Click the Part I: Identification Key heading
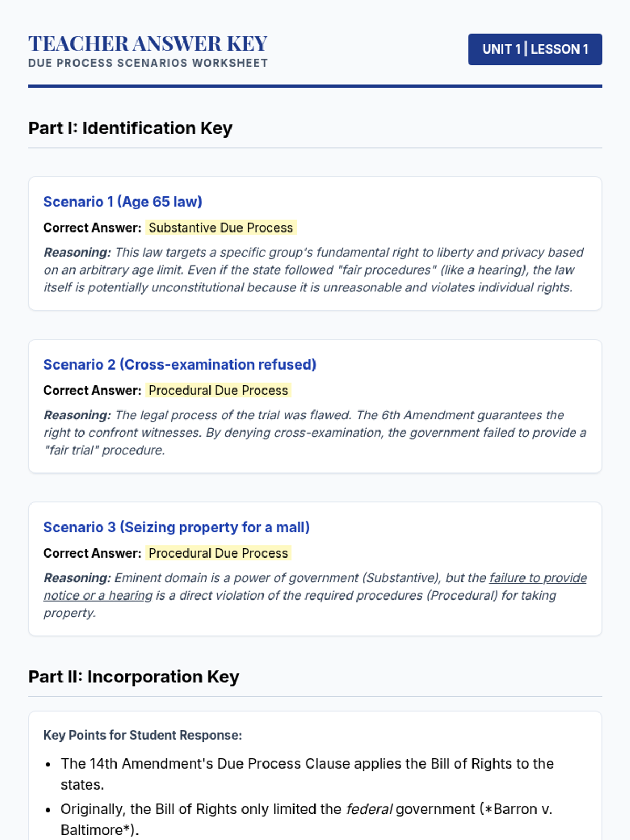The image size is (630, 840). 130,128
